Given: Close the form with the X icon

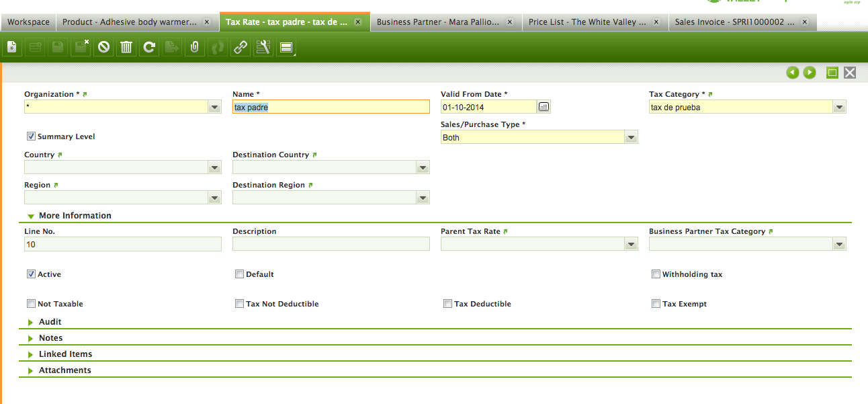Looking at the screenshot, I should [x=850, y=73].
